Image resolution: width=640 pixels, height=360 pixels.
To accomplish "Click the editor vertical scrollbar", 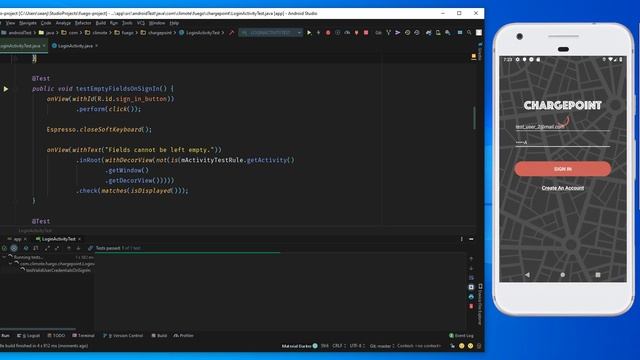I will (x=474, y=118).
